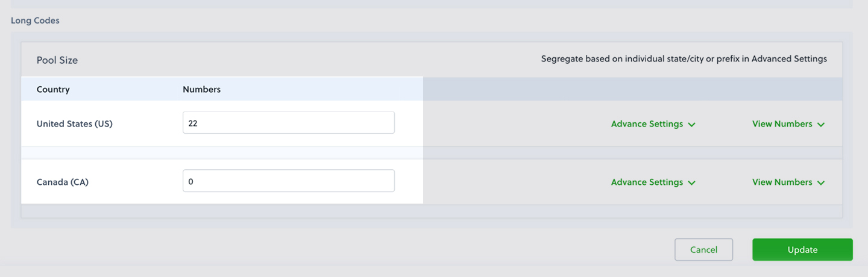868x277 pixels.
Task: Click the chevron beside Canada Advance Settings
Action: tap(691, 183)
